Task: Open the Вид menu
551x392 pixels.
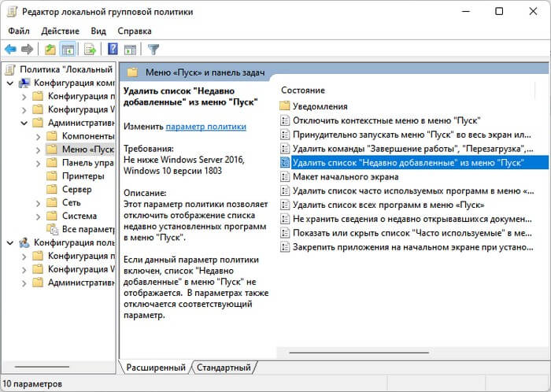Action: (x=98, y=31)
